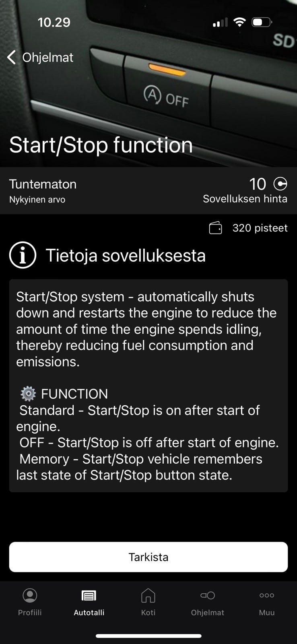Tap the Start/Stop function title

(x=101, y=145)
